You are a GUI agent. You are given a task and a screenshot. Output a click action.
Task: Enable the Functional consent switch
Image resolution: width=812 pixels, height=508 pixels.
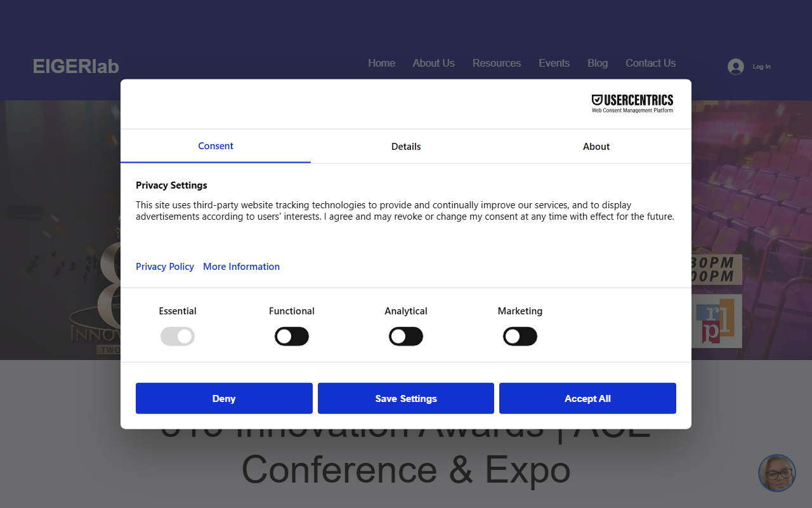pos(292,337)
